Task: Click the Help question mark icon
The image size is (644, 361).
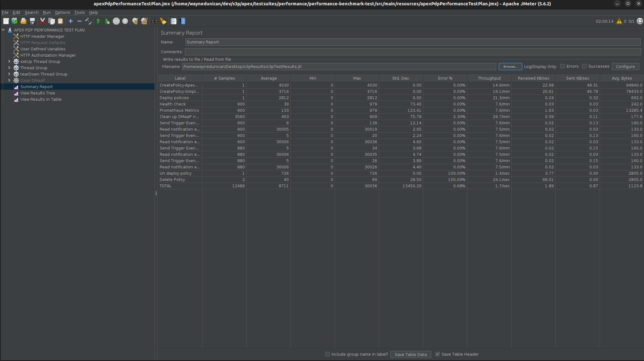Action: tap(183, 21)
